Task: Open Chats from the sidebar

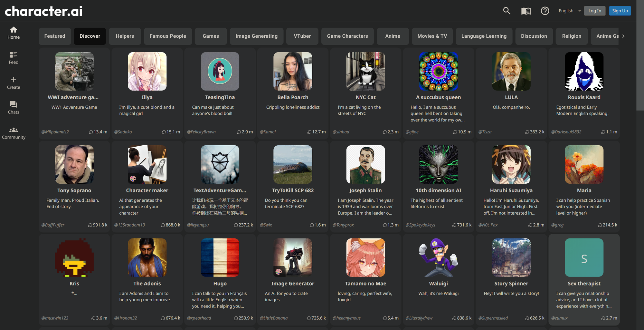Action: pos(14,108)
